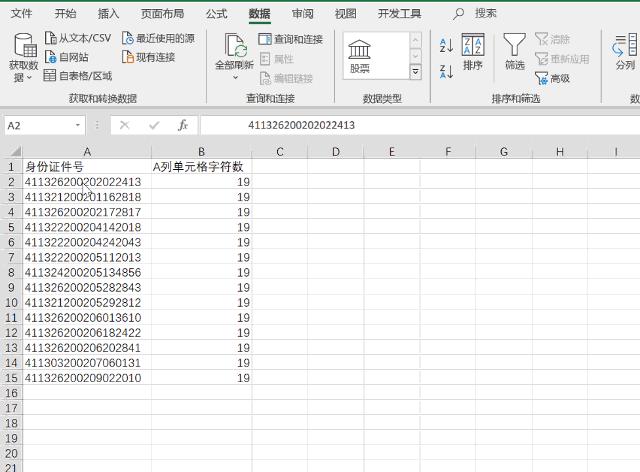Image resolution: width=640 pixels, height=472 pixels.
Task: Click cell 身份证件号 header
Action: (87, 167)
